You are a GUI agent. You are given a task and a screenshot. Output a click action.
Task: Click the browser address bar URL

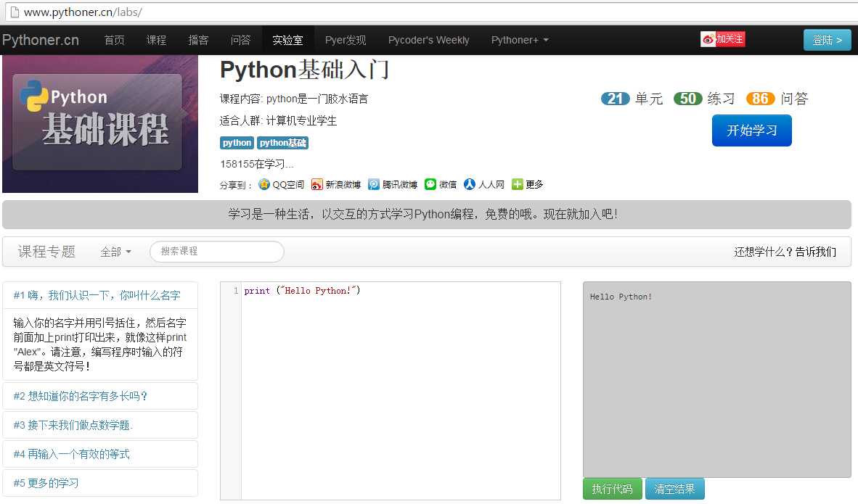(83, 12)
